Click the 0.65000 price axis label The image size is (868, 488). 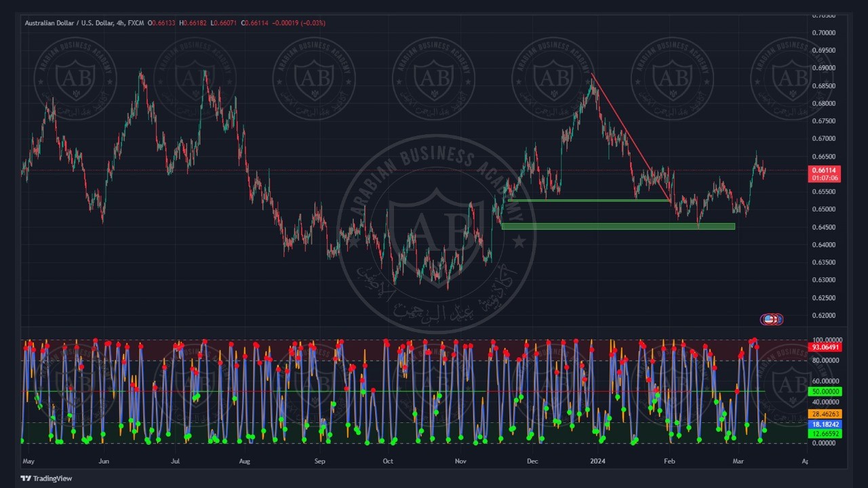click(x=823, y=209)
